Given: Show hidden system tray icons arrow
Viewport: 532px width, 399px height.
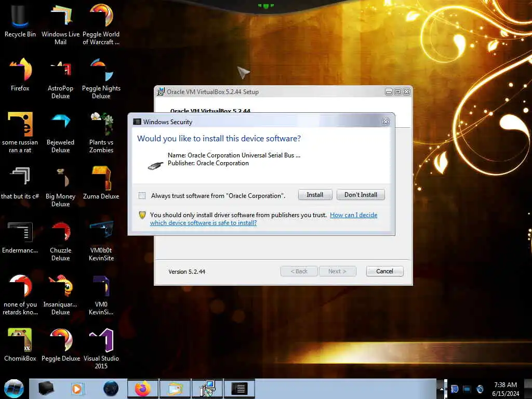Looking at the screenshot, I should tap(442, 389).
